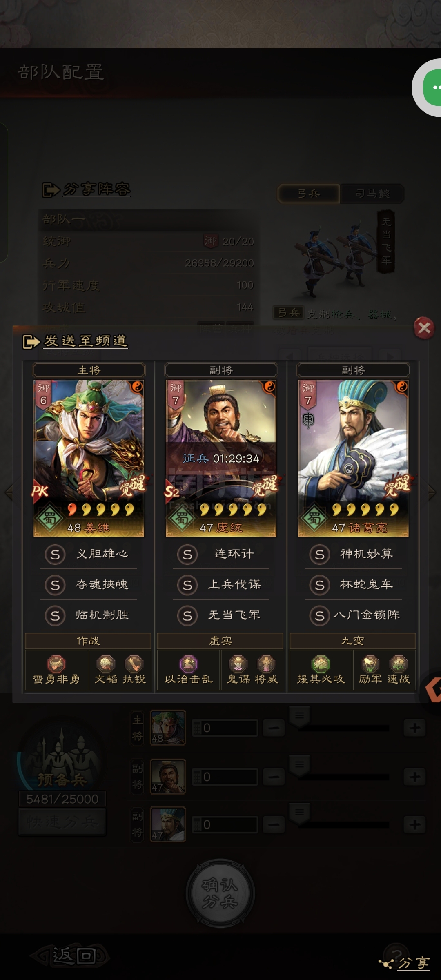Image resolution: width=441 pixels, height=980 pixels.
Task: Click the 援其必攻 tactic icon
Action: pyautogui.click(x=321, y=670)
